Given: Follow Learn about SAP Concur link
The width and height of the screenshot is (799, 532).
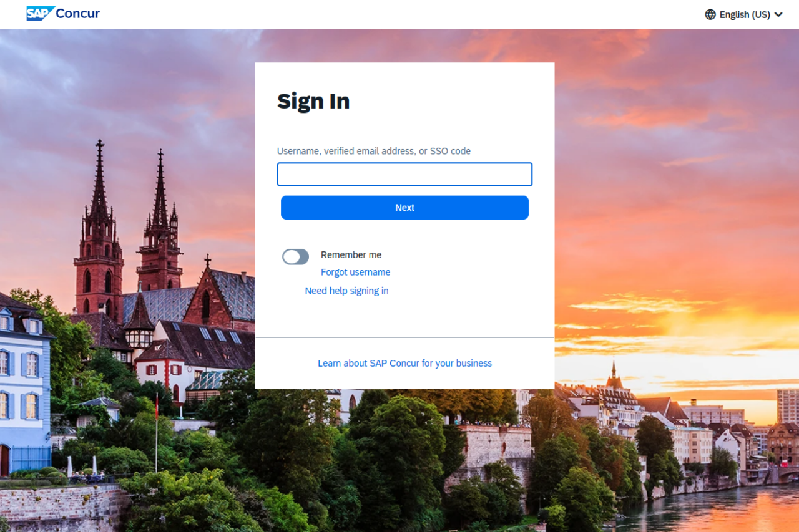Looking at the screenshot, I should [x=404, y=363].
